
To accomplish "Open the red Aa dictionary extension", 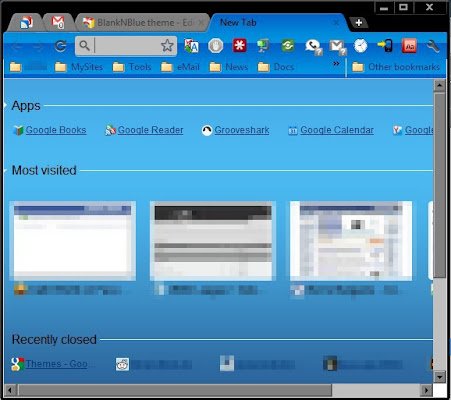I will point(409,46).
